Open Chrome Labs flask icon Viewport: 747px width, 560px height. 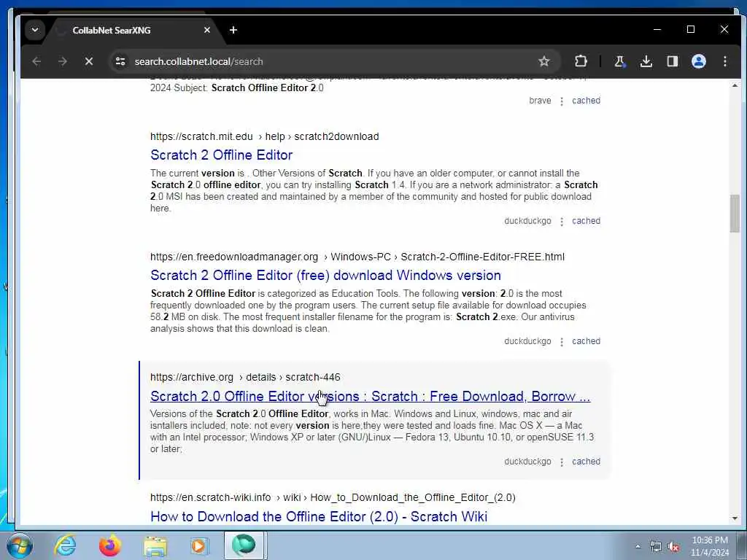point(619,61)
